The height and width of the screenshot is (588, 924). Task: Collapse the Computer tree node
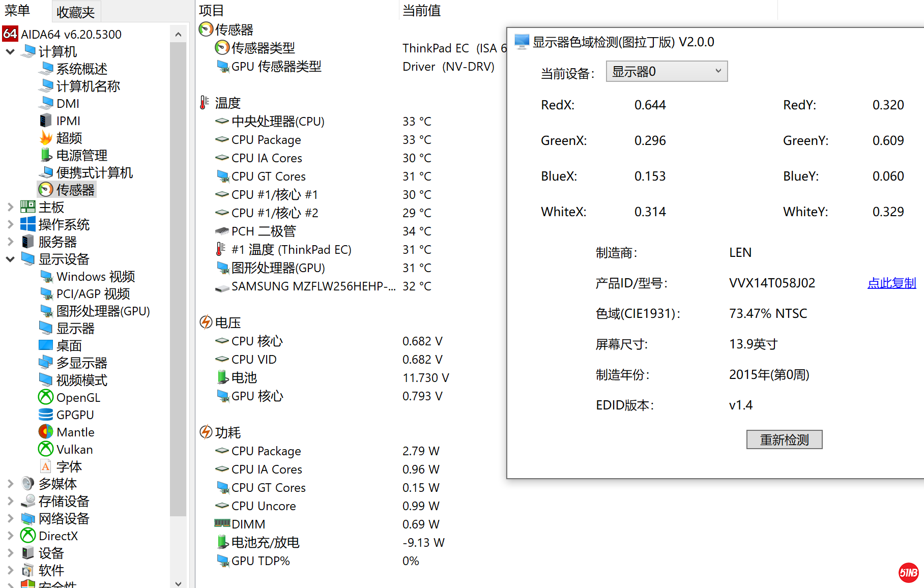10,51
